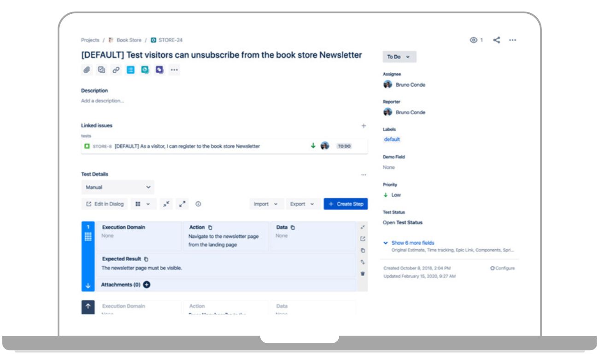Screen dimensions: 599x364
Task: Open step 1 in a new window
Action: 363,238
